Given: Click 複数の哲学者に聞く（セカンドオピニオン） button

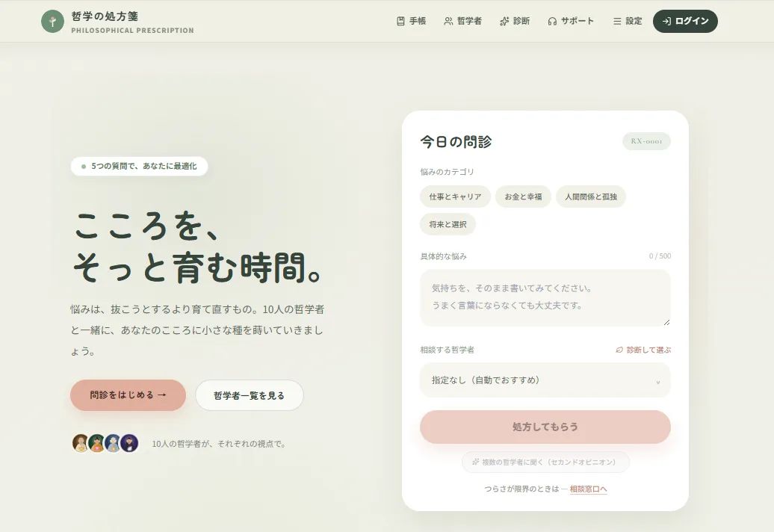Looking at the screenshot, I should (545, 462).
